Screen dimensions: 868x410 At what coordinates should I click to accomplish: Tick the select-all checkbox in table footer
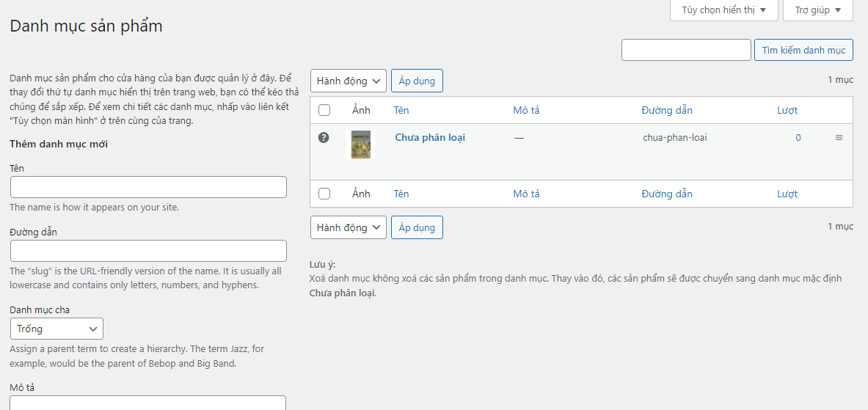coord(324,194)
